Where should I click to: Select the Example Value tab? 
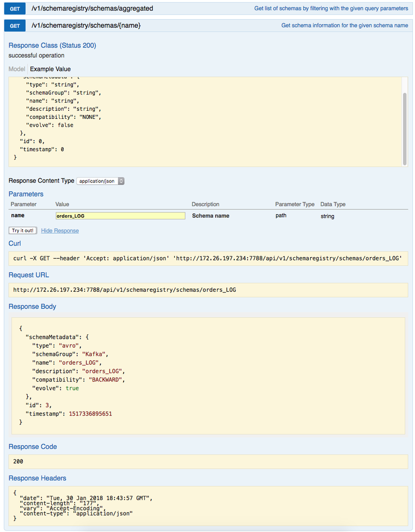50,69
